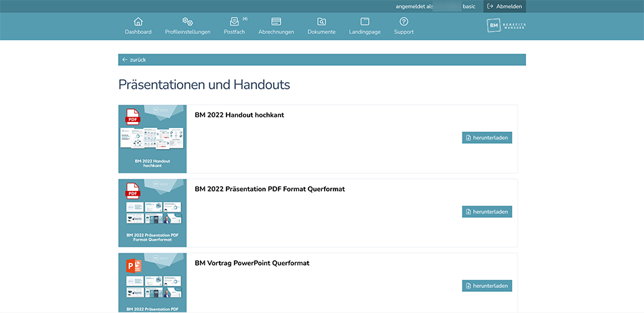Open the Dokumente folder icon
This screenshot has height=313, width=644.
[x=321, y=22]
